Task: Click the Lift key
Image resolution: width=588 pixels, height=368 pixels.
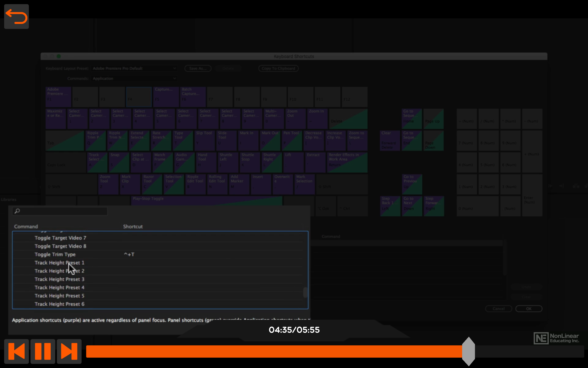Action: (294, 162)
